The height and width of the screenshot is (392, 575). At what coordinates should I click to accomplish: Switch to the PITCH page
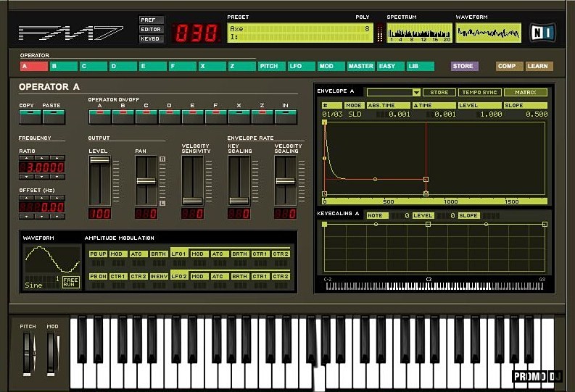pos(272,67)
